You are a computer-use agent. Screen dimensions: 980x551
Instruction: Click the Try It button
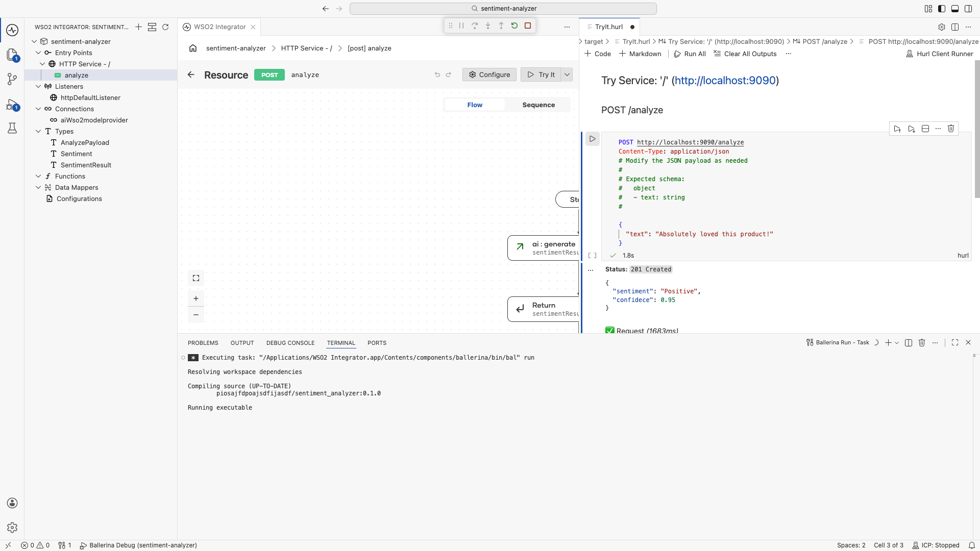[541, 74]
